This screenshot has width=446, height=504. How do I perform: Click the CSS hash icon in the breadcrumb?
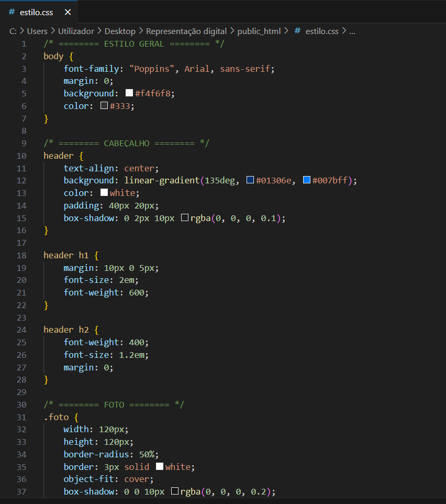pos(297,31)
